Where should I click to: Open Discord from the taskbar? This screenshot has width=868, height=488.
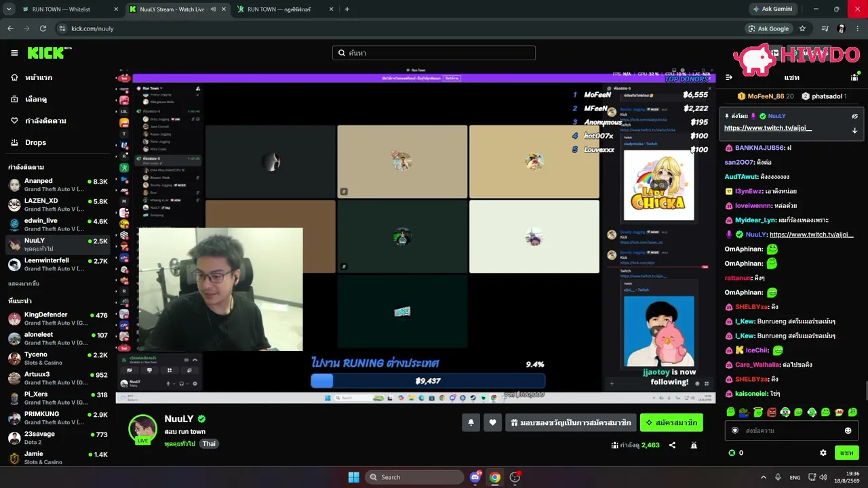(475, 477)
